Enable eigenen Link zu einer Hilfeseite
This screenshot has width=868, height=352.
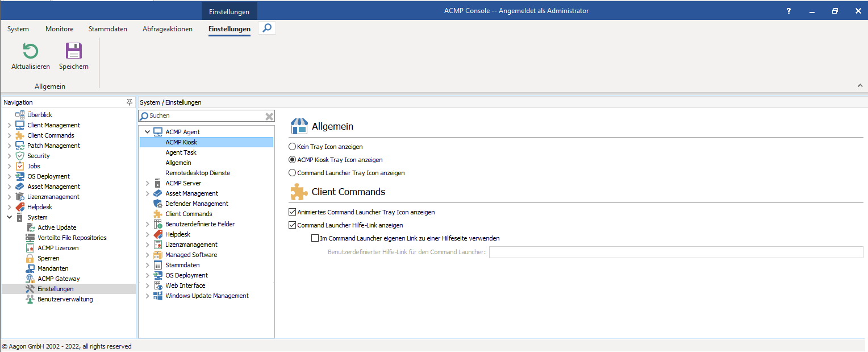[x=315, y=238]
